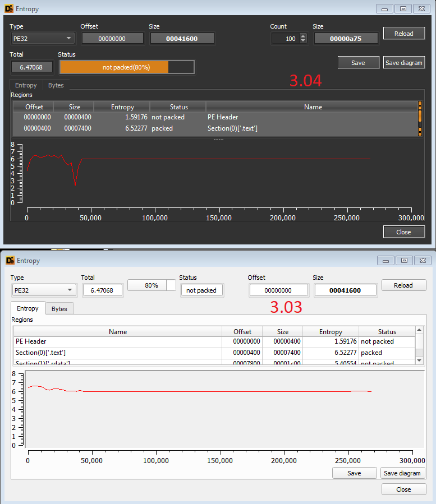Click the Count field showing 100
436x504 pixels.
pyautogui.click(x=286, y=39)
